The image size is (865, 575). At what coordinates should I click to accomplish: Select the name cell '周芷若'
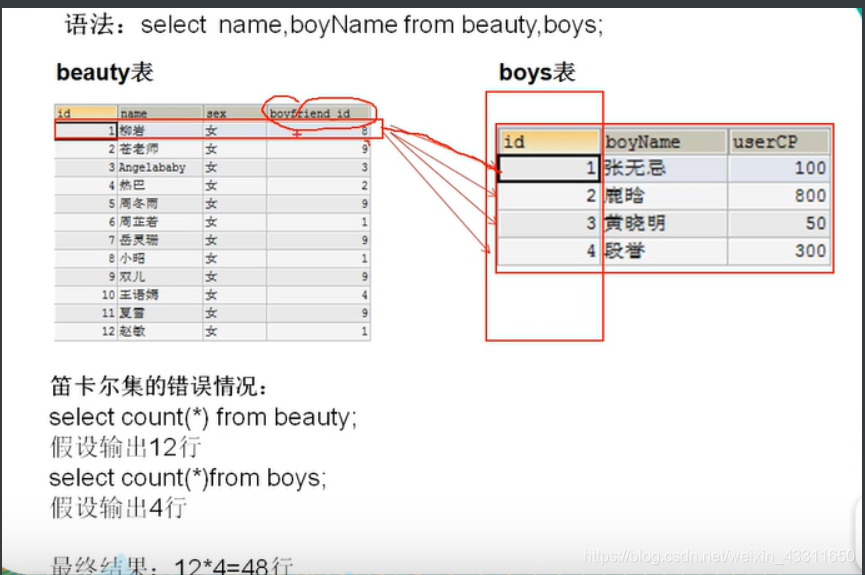[160, 222]
